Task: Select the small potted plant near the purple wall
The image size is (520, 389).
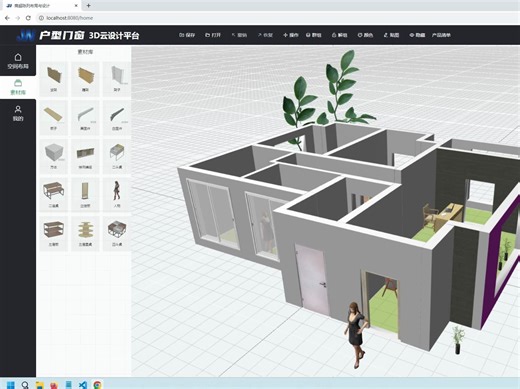Action: coord(458,339)
